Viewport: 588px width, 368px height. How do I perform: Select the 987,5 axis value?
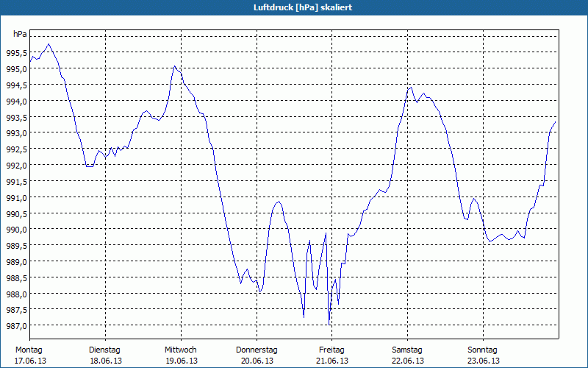[16, 310]
